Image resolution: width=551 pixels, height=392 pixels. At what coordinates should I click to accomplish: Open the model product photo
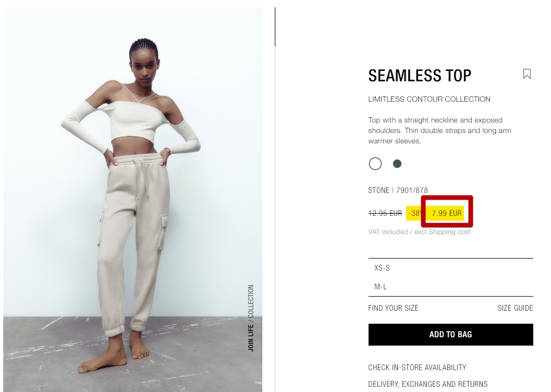pyautogui.click(x=133, y=200)
